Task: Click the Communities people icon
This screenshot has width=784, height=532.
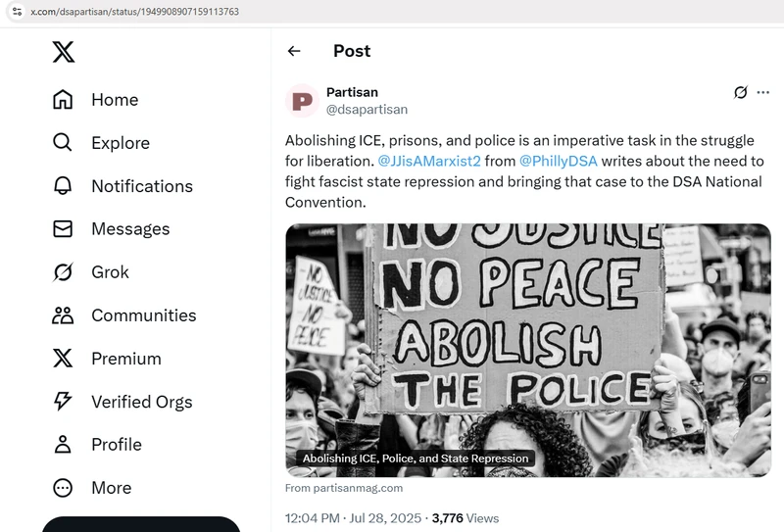Action: (63, 315)
